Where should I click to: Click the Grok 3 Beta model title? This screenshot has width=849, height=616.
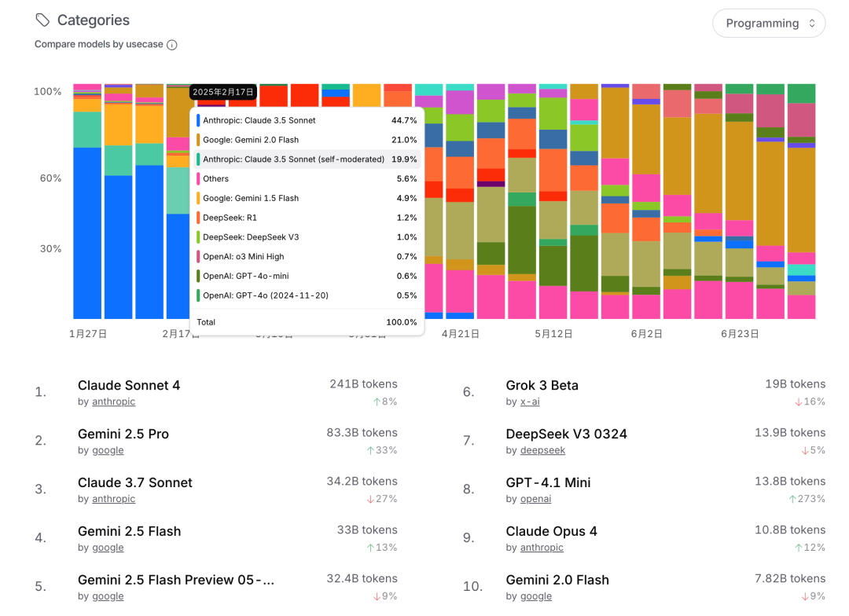click(x=542, y=386)
